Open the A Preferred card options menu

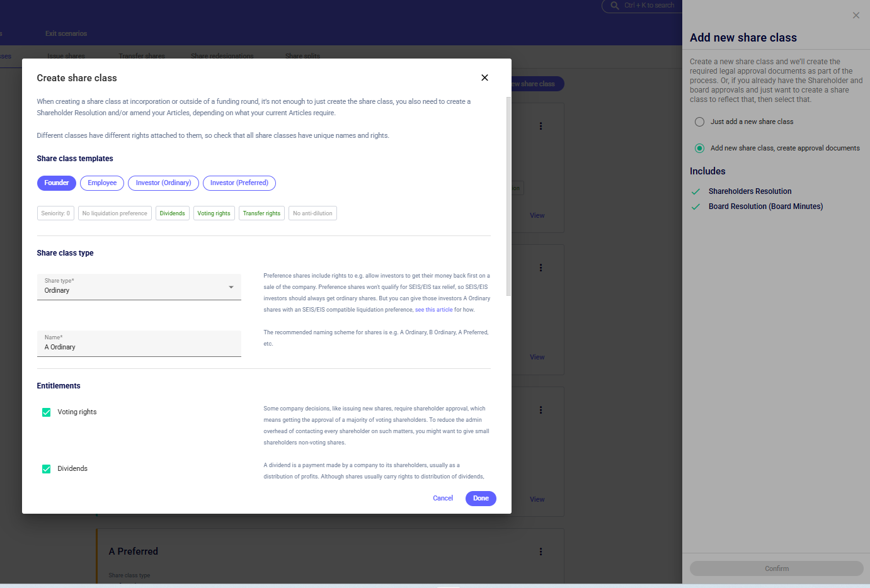[541, 551]
